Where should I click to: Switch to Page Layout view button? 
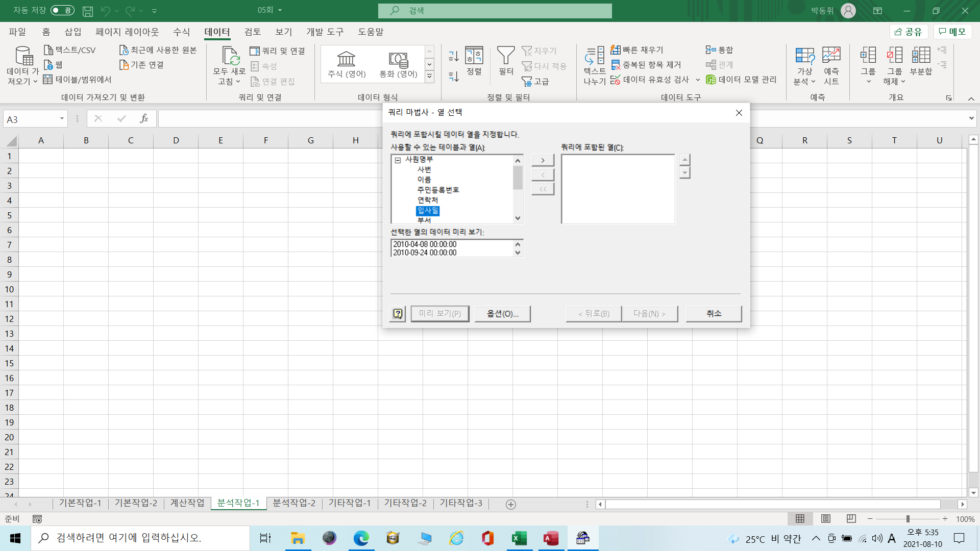(x=825, y=519)
